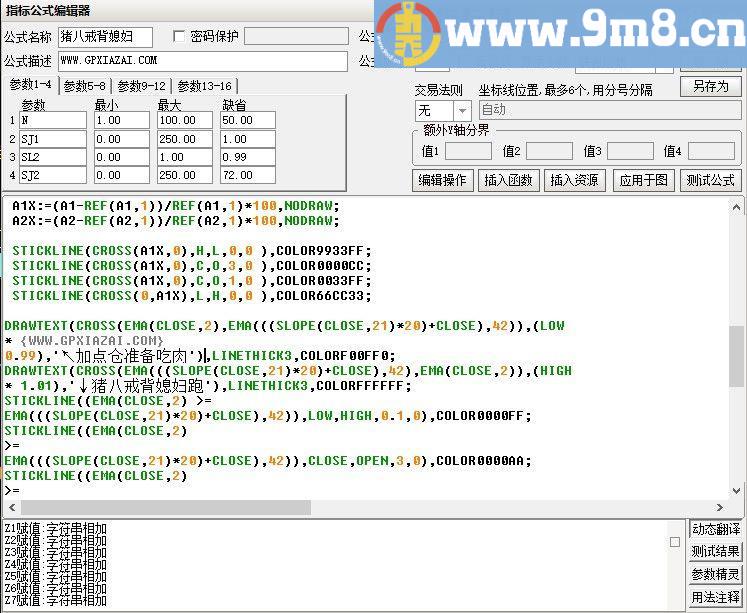
Task: Click the 应用于图 button
Action: click(643, 181)
